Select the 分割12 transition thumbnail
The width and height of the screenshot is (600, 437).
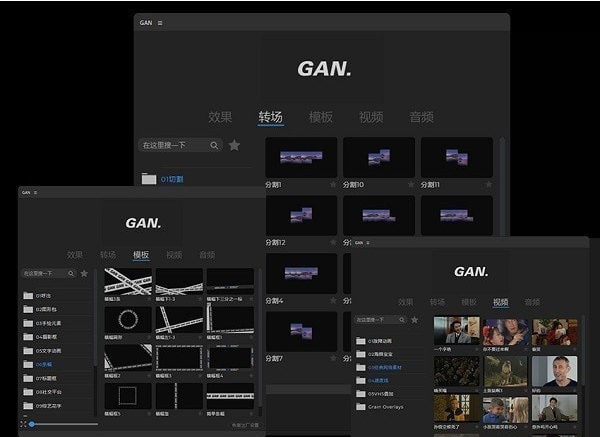tap(301, 215)
